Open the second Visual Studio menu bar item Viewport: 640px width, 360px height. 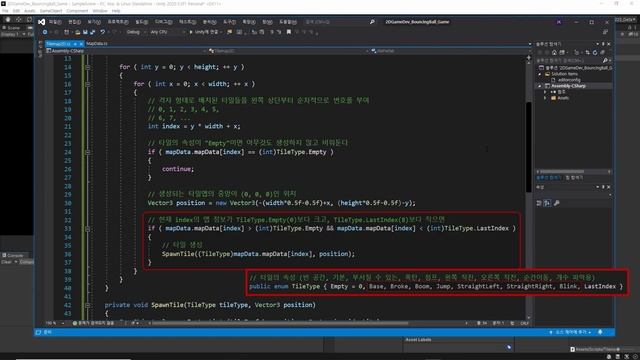point(74,22)
